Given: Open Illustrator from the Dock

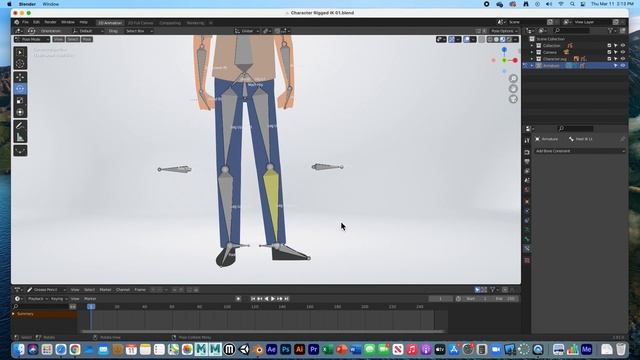Looking at the screenshot, I should tap(299, 349).
